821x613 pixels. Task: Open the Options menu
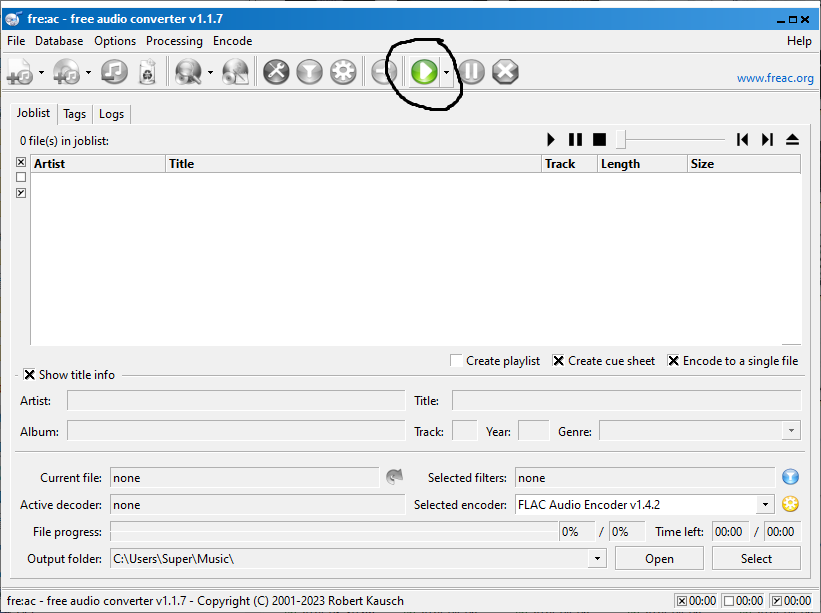click(115, 41)
